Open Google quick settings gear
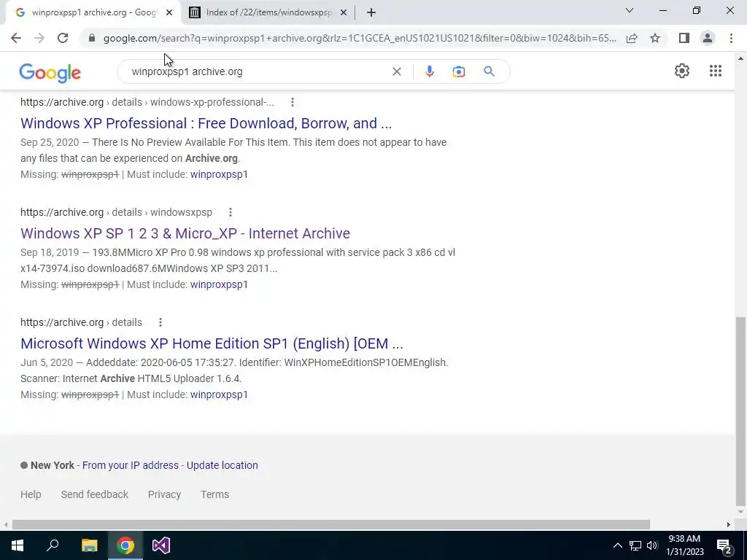Viewport: 747px width, 560px height. tap(682, 71)
